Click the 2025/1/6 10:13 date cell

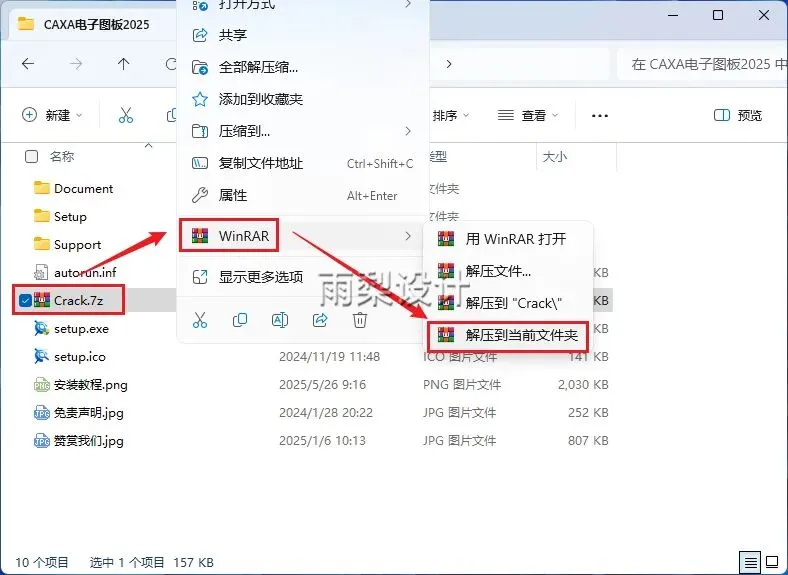[x=323, y=441]
